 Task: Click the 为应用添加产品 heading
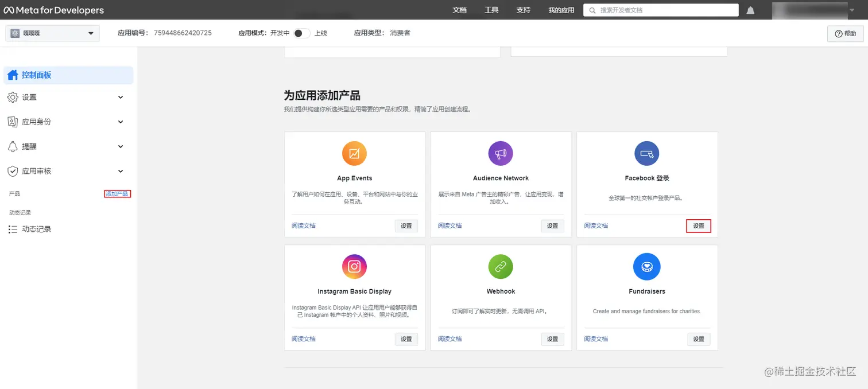[322, 95]
